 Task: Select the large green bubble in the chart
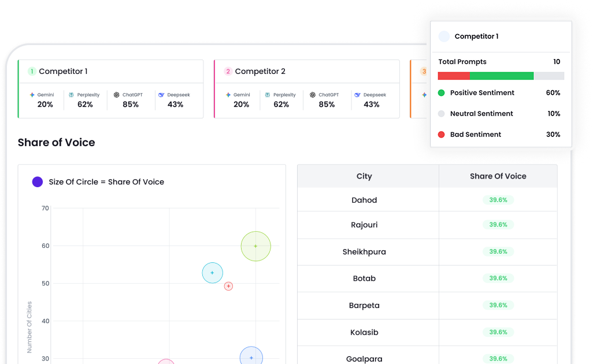(255, 246)
